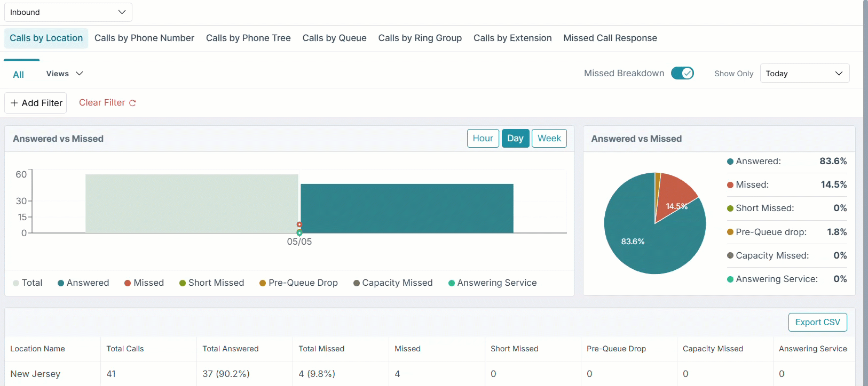Click the Clear Filter link
Viewport: 868px width, 386px height.
(x=102, y=102)
